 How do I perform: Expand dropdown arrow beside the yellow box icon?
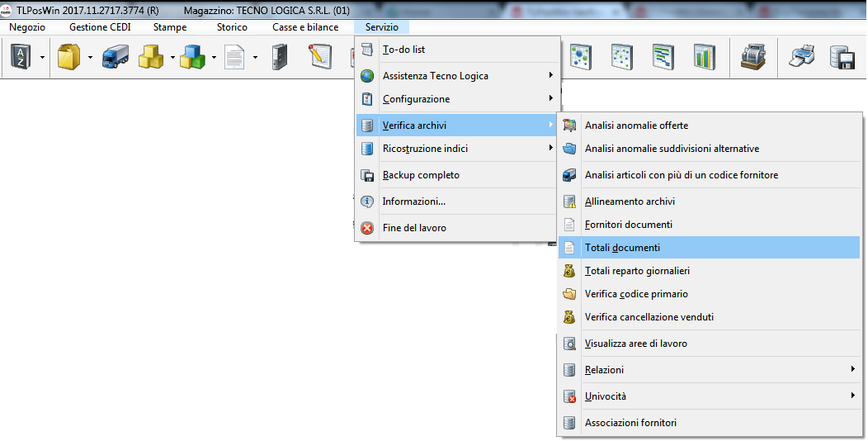click(90, 58)
